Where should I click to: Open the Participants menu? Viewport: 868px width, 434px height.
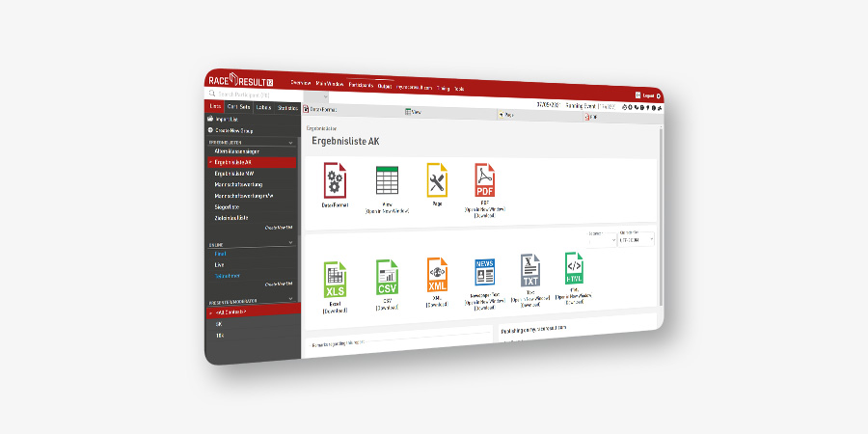361,85
